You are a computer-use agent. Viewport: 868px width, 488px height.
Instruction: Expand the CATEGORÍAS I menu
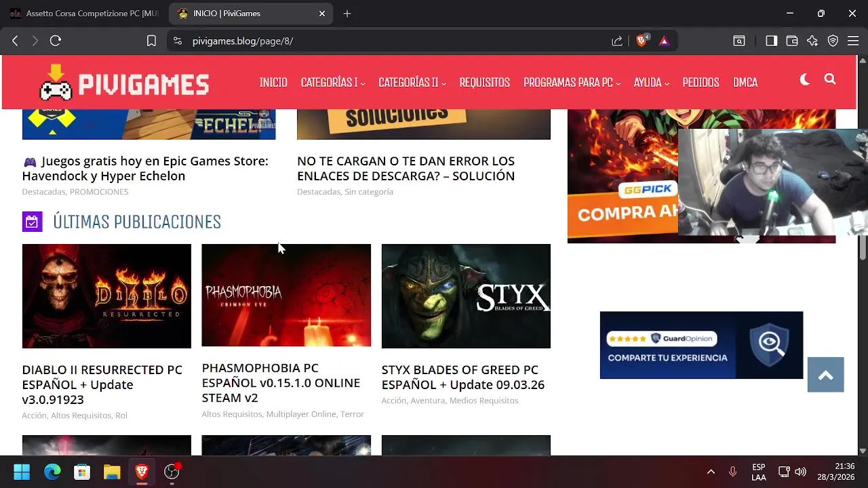(333, 83)
